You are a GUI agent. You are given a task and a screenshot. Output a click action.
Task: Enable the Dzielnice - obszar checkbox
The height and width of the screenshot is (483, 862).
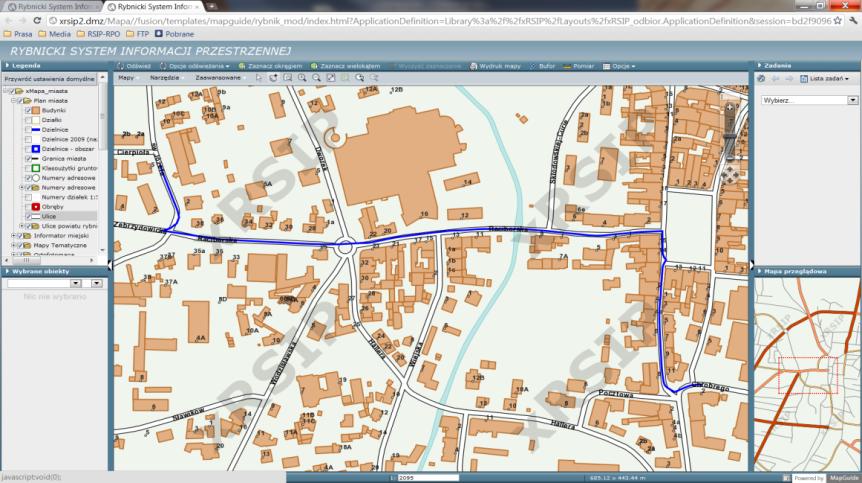click(28, 149)
